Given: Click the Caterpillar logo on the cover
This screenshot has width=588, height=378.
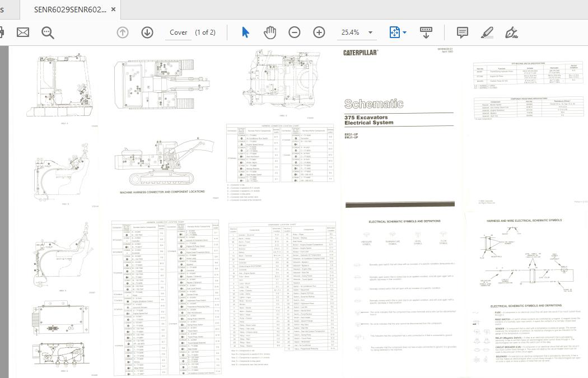Looking at the screenshot, I should [361, 53].
